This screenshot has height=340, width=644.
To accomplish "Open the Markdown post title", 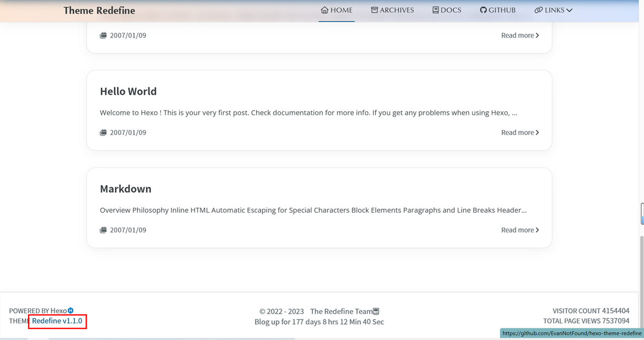I will click(126, 189).
